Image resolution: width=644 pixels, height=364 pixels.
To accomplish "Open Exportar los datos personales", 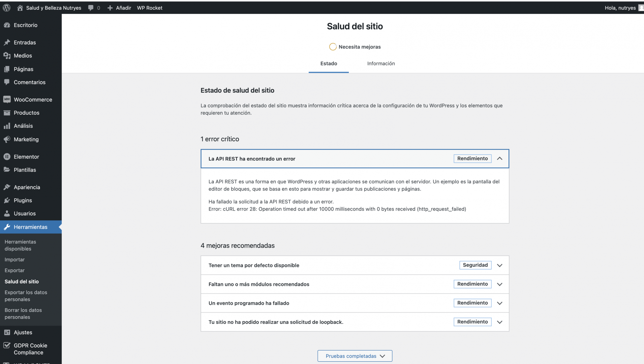I will click(26, 296).
